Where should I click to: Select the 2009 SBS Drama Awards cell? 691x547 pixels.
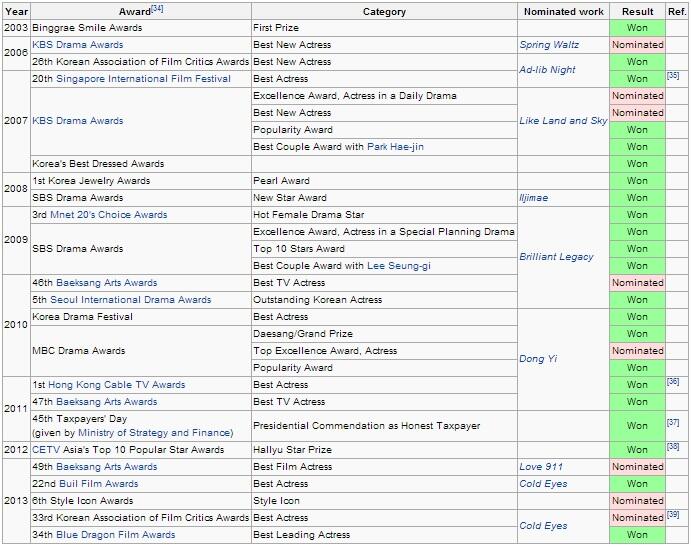point(141,249)
